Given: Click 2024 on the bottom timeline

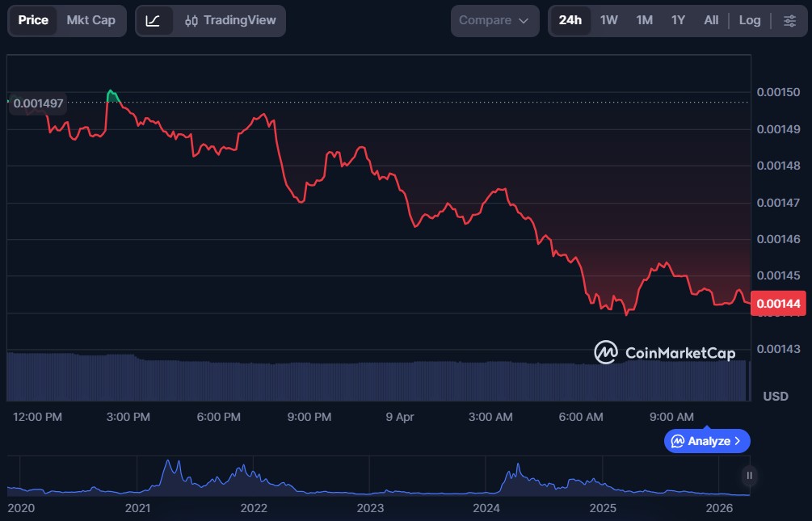Looking at the screenshot, I should point(486,508).
